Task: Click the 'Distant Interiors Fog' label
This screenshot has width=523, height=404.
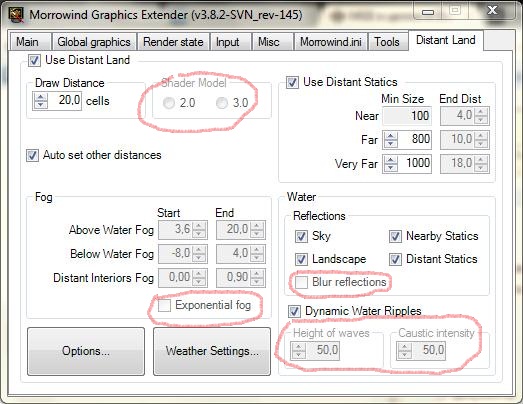Action: 103,278
